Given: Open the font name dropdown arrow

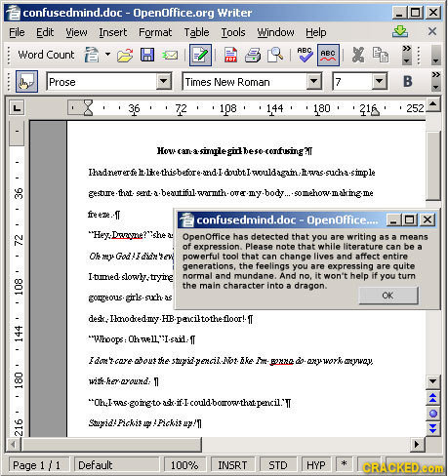Looking at the screenshot, I should (x=314, y=81).
